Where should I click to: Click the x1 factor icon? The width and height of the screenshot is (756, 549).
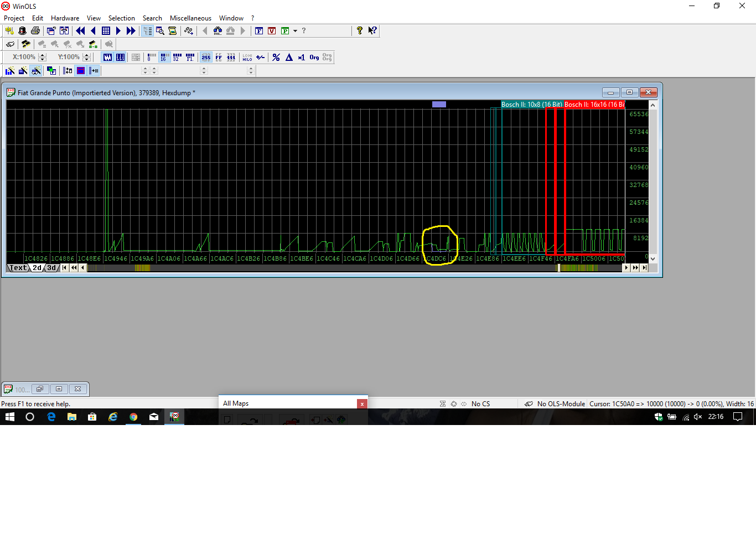[x=302, y=57]
